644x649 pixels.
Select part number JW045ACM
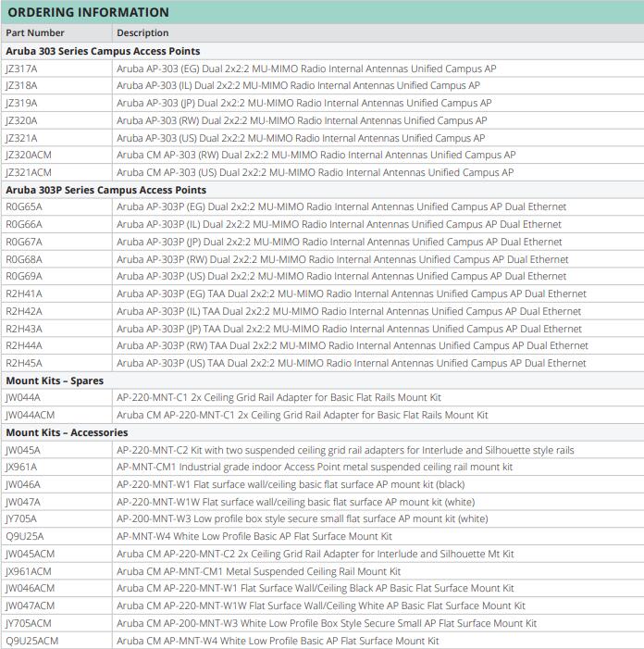point(31,555)
